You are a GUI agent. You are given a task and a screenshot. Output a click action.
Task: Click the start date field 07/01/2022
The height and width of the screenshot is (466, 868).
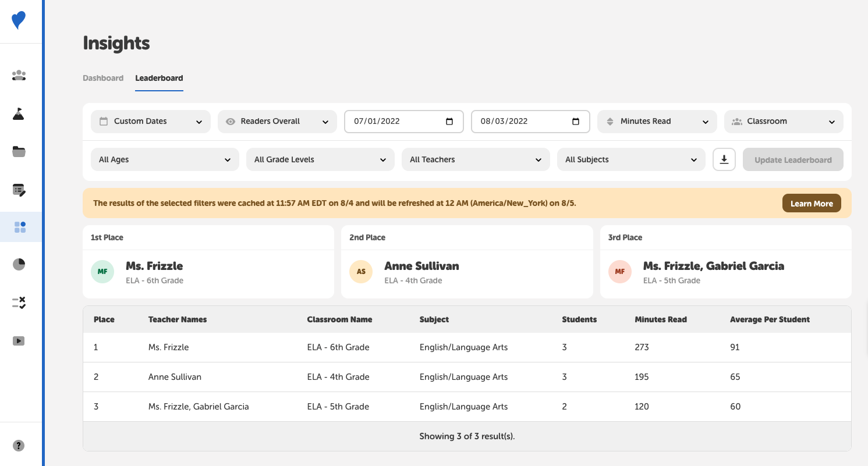tap(404, 122)
